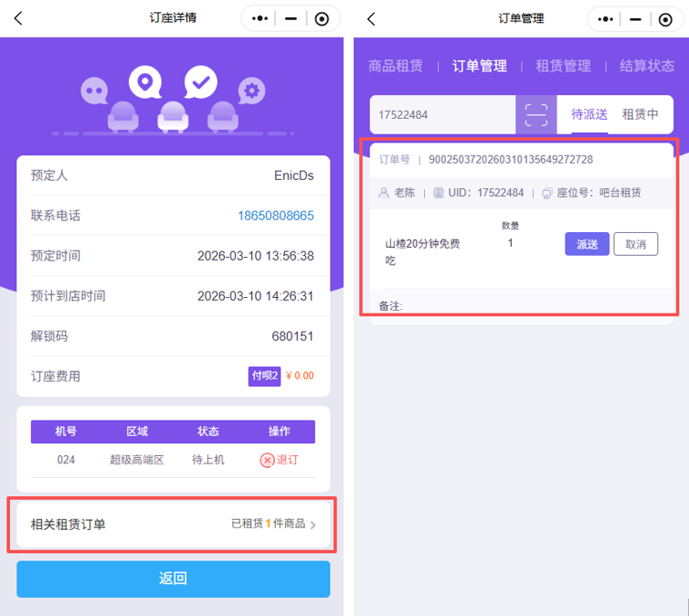Open more options menu in 订单管理 header
This screenshot has width=689, height=616.
(x=606, y=19)
